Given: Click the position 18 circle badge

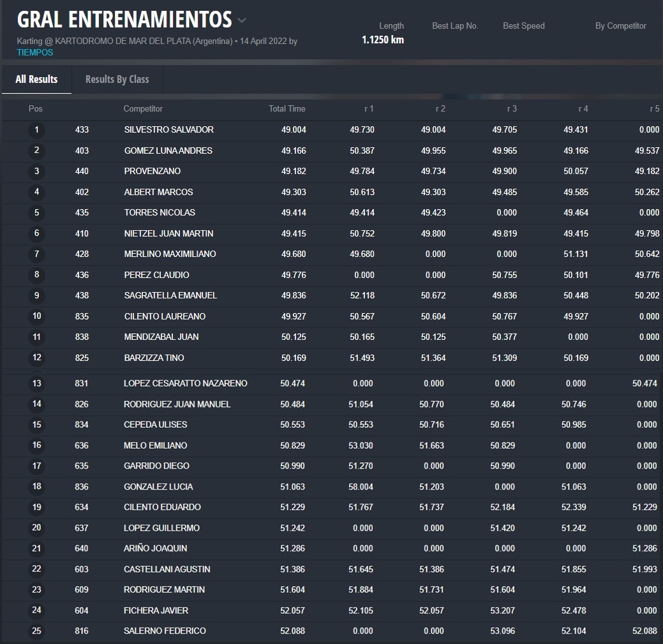Looking at the screenshot, I should 36,487.
